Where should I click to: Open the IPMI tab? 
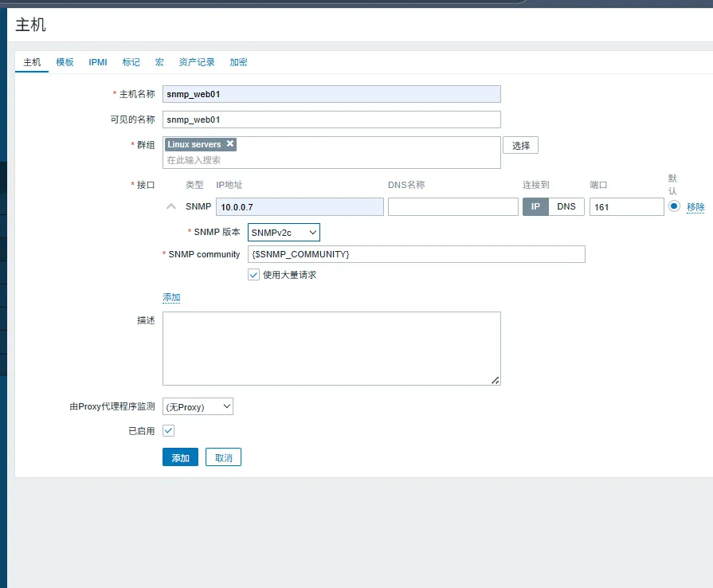coord(98,62)
